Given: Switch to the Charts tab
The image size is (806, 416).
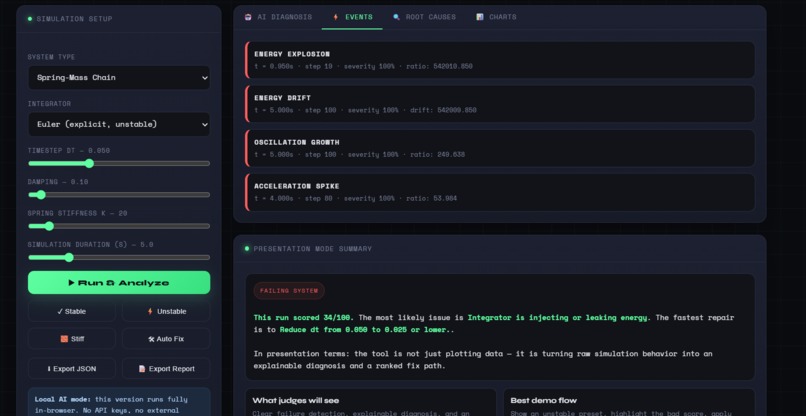Looking at the screenshot, I should click(496, 17).
